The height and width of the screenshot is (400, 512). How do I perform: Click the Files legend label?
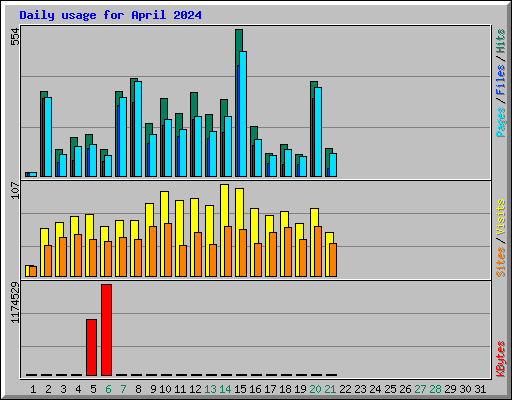pyautogui.click(x=500, y=80)
